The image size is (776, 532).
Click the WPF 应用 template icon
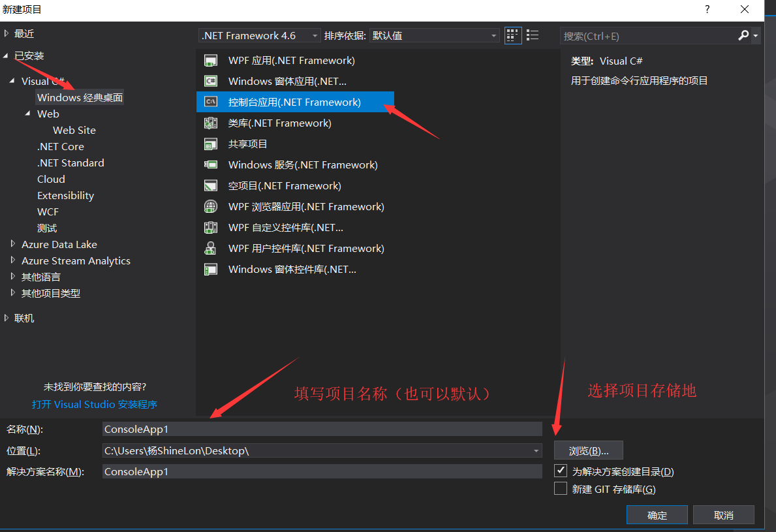click(x=211, y=60)
